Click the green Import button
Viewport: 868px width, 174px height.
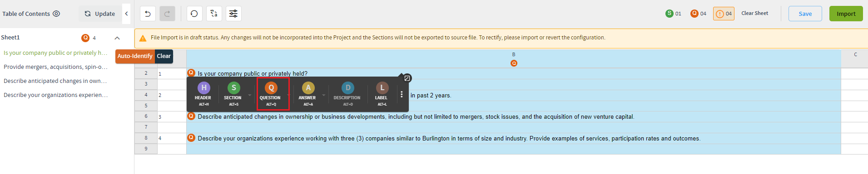point(846,14)
